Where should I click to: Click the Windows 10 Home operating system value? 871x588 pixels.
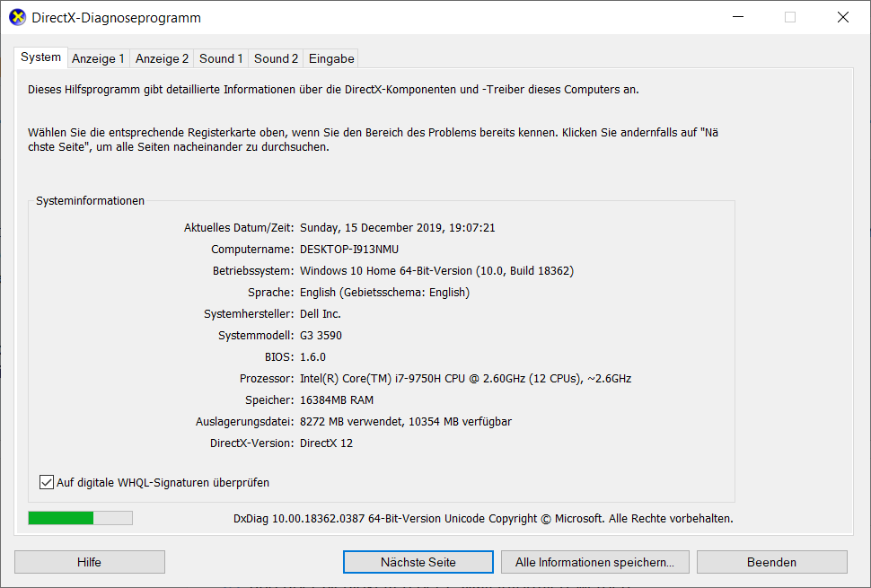[x=436, y=271]
